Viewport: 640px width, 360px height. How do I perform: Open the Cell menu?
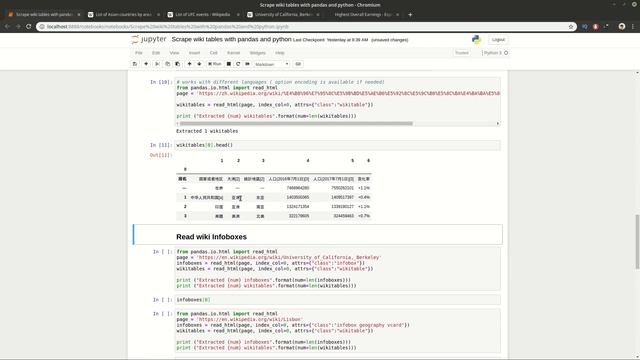[x=213, y=53]
